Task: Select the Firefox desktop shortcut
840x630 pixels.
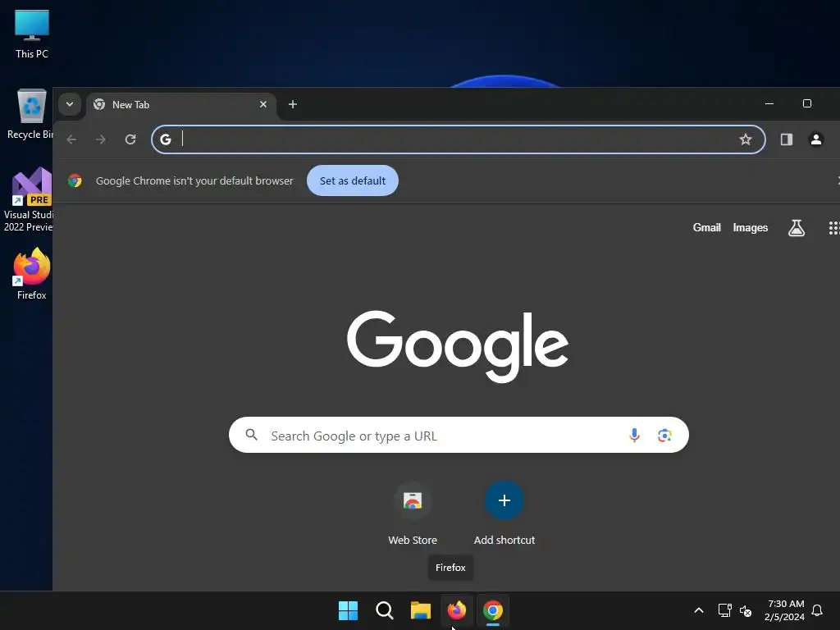Action: coord(32,274)
